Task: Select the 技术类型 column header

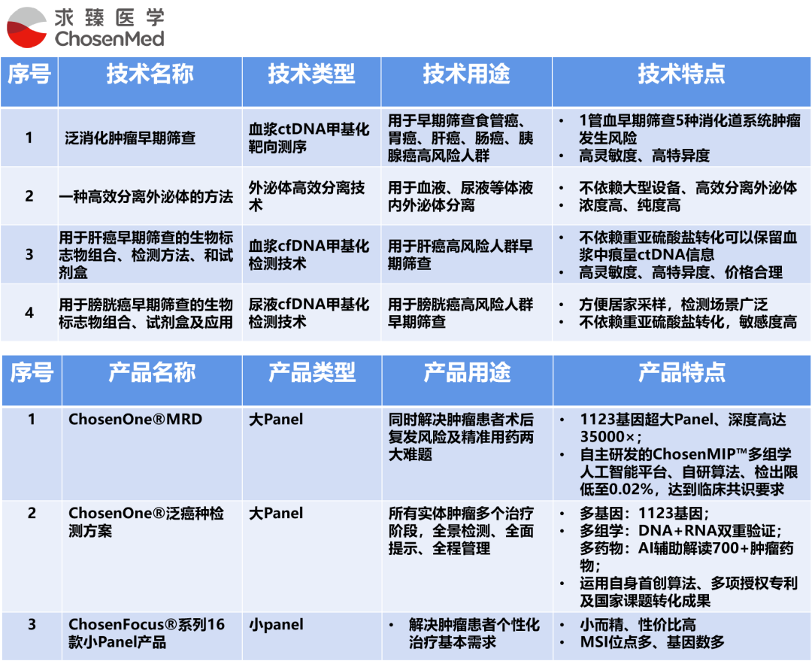Action: [311, 74]
